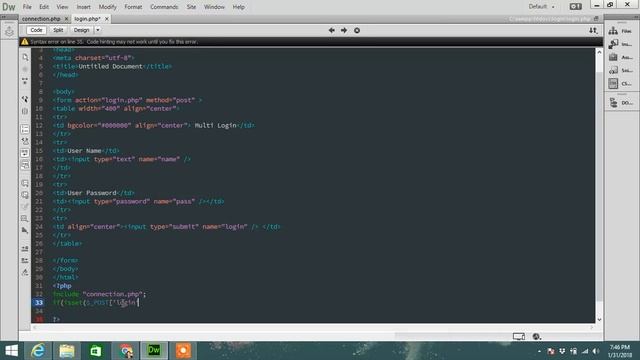This screenshot has height=360, width=640.
Task: Click the Sync Settings icon in title bar
Action: tap(576, 7)
